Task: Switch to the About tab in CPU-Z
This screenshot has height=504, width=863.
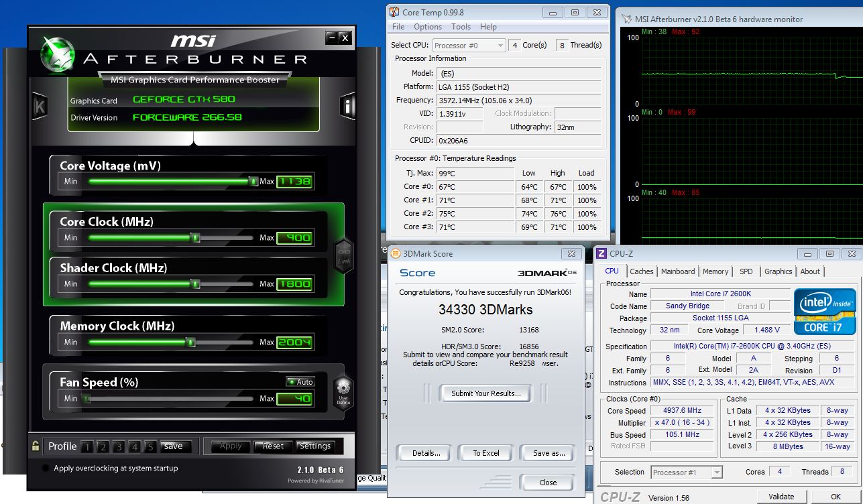Action: pyautogui.click(x=810, y=271)
